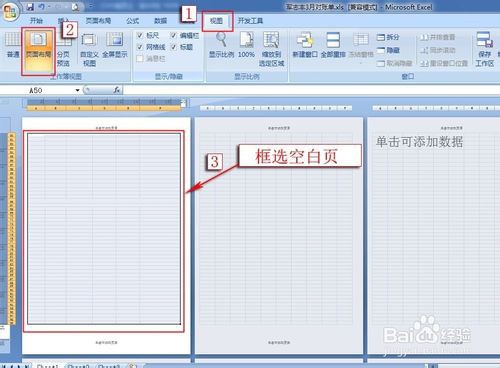
Task: Click 并排查看 view side by side
Action: tap(438, 37)
